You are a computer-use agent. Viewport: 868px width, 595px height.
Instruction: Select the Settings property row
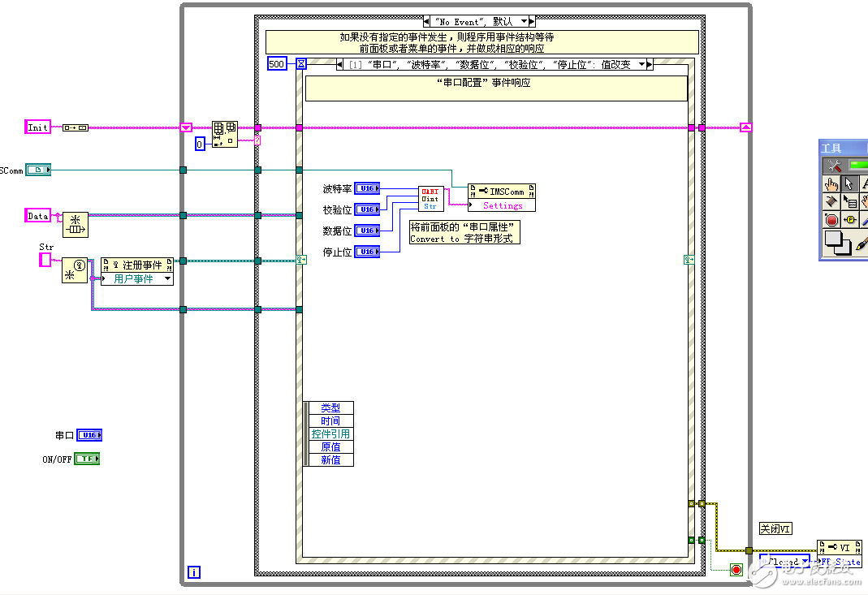coord(502,205)
